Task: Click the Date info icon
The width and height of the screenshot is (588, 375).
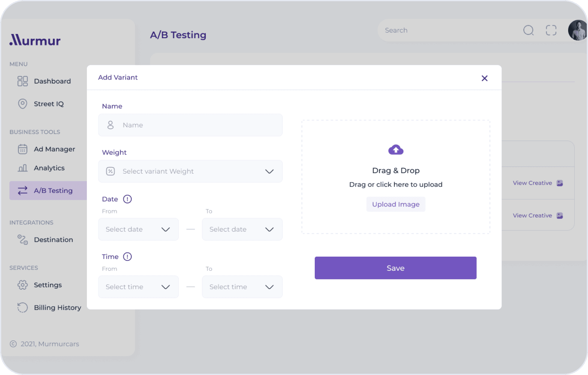Action: coord(127,199)
